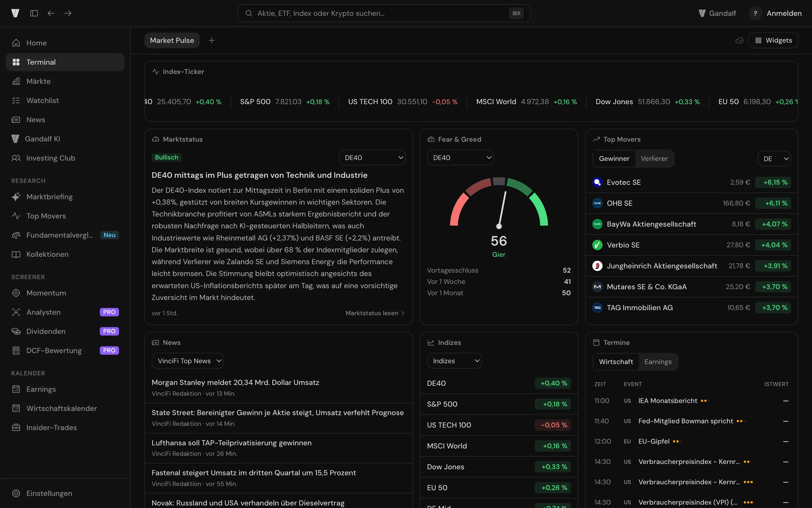Open Fundamentalvergleich in the sidebar
This screenshot has height=508, width=812.
click(x=65, y=235)
